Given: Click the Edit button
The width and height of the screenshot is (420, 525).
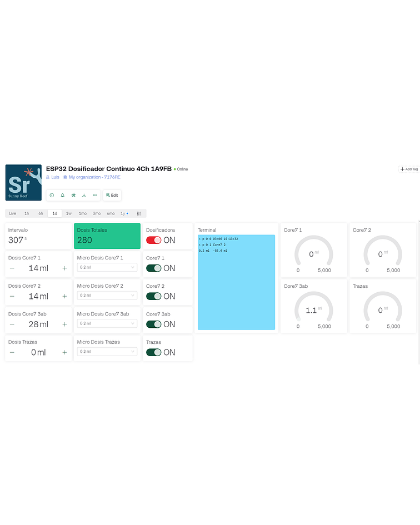Looking at the screenshot, I should pyautogui.click(x=112, y=196).
